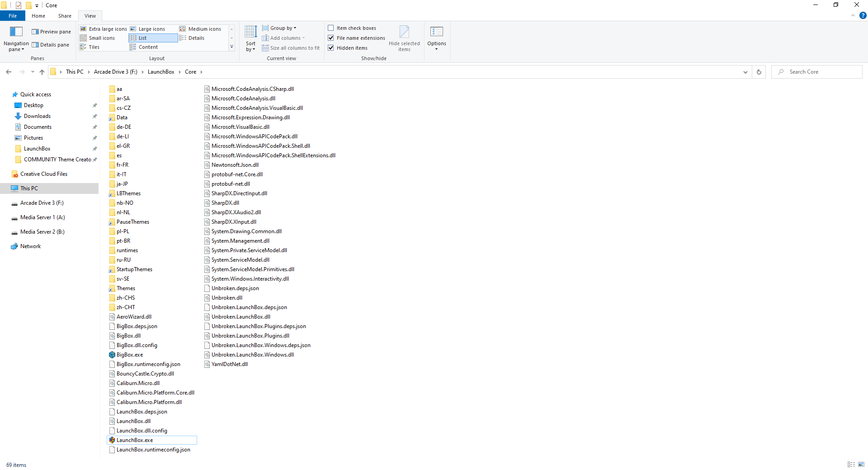Enable Item check boxes option
868x470 pixels.
coord(331,28)
